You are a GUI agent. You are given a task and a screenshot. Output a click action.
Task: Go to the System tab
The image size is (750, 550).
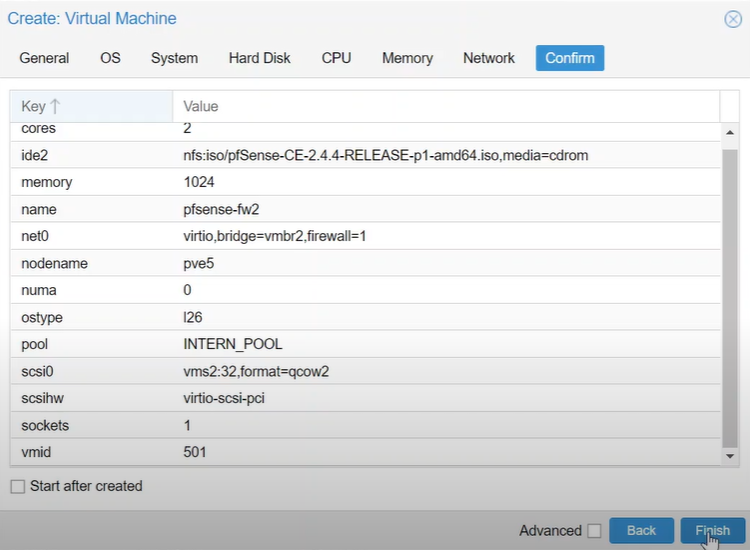pos(174,58)
